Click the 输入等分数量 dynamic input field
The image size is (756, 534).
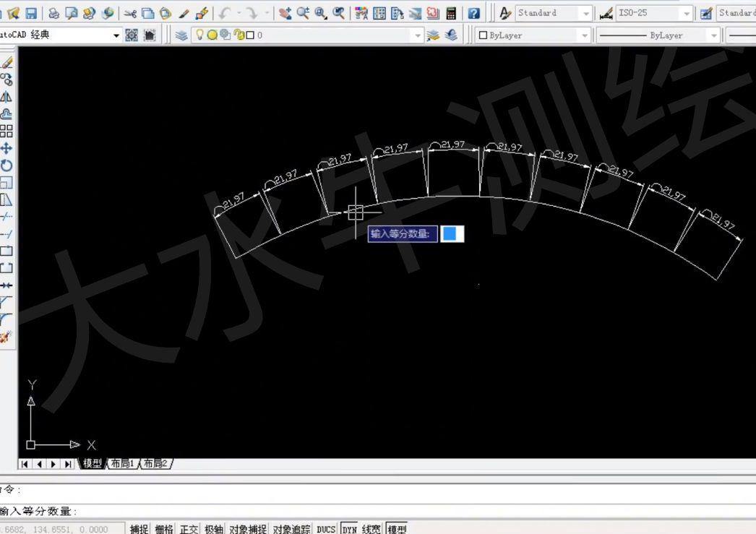click(x=452, y=233)
